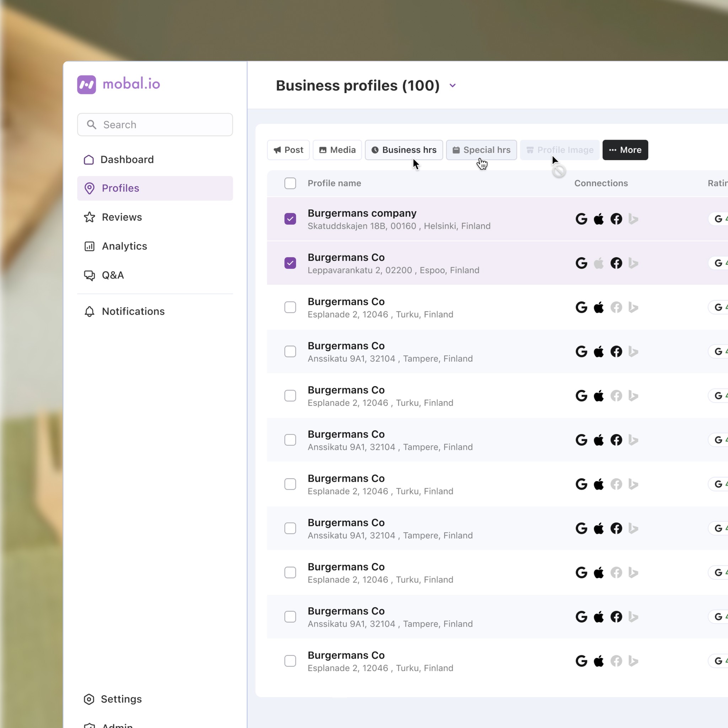The image size is (728, 728).
Task: Click Bing icon in Burgermans company row
Action: tap(633, 219)
